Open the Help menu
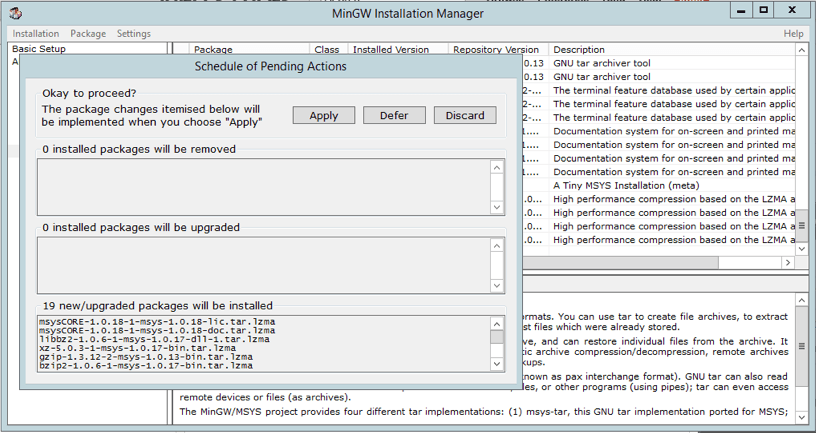 point(793,34)
